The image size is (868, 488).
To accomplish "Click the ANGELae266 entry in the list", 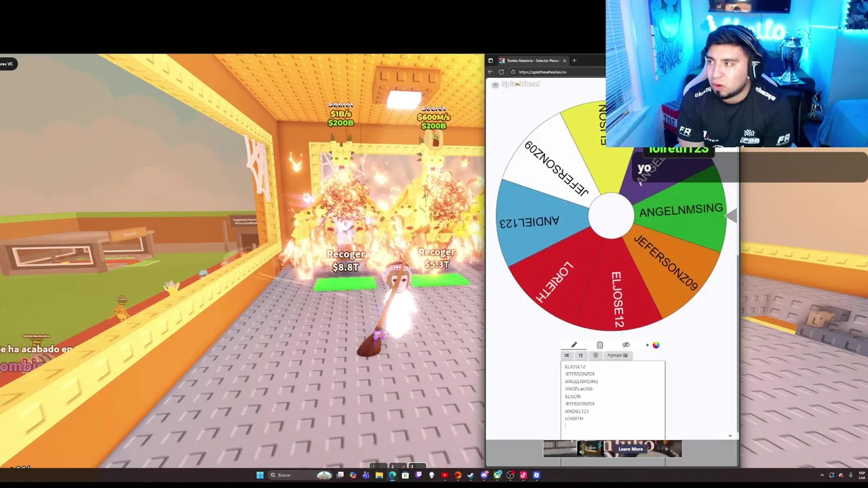I will (x=578, y=389).
